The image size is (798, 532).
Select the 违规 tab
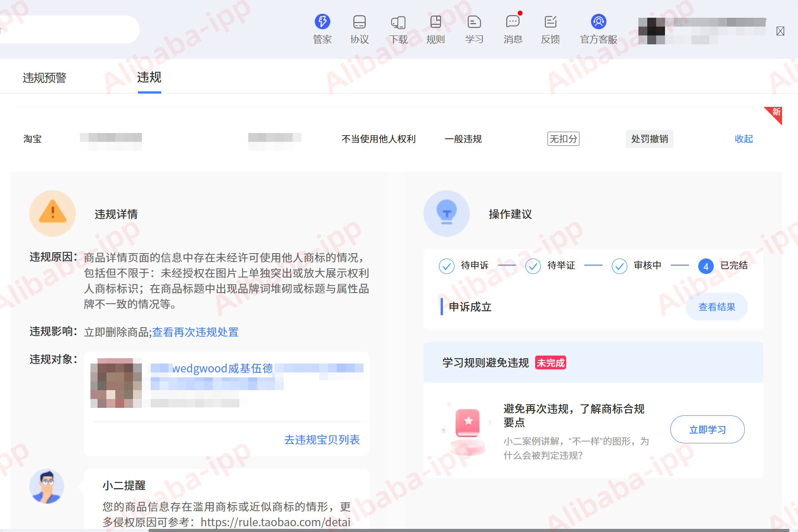149,77
